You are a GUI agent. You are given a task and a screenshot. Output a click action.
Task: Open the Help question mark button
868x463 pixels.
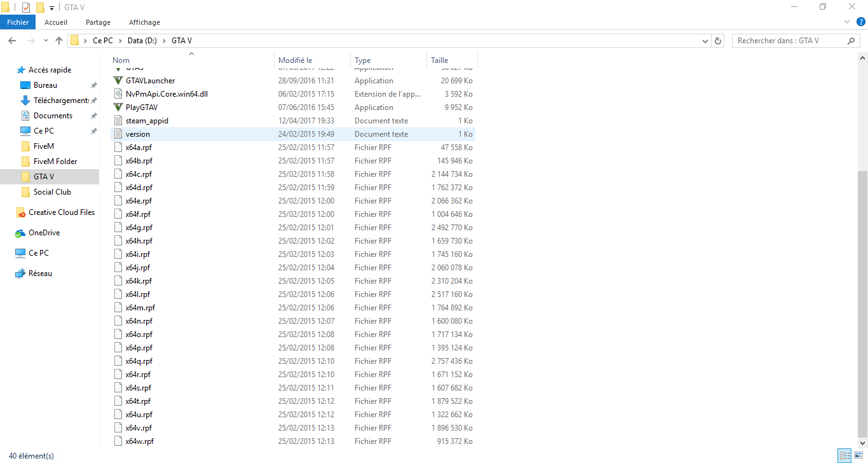860,22
